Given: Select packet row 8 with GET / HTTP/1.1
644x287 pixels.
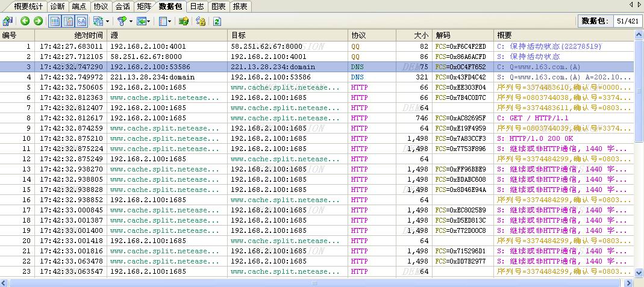Looking at the screenshot, I should point(241,118).
